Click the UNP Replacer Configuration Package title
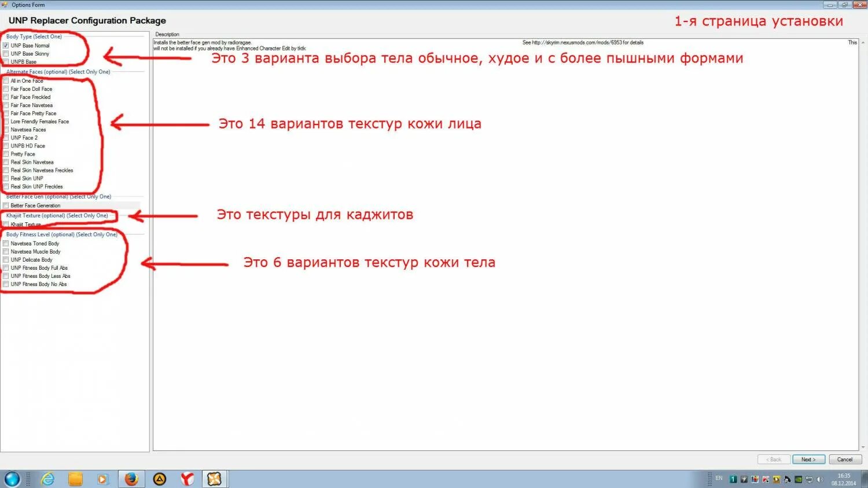 (87, 20)
